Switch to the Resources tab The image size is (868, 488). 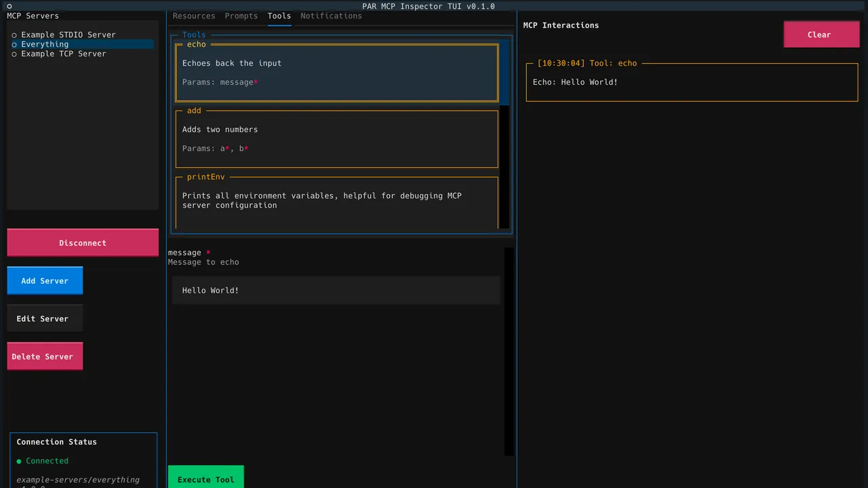194,16
